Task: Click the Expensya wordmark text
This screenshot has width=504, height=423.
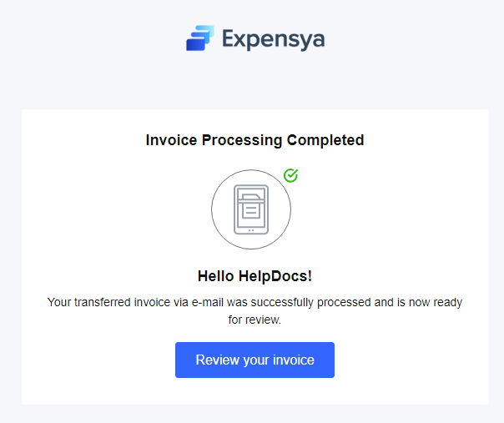Action: [273, 39]
